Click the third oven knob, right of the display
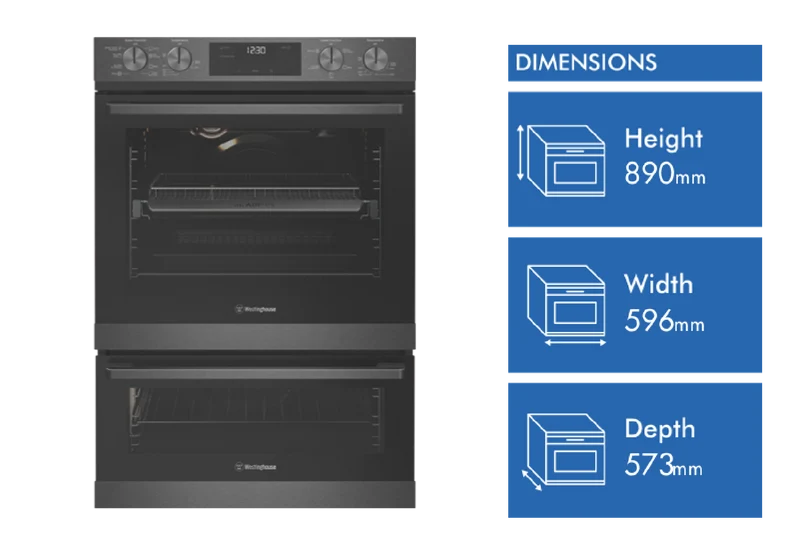The width and height of the screenshot is (800, 545). [331, 59]
